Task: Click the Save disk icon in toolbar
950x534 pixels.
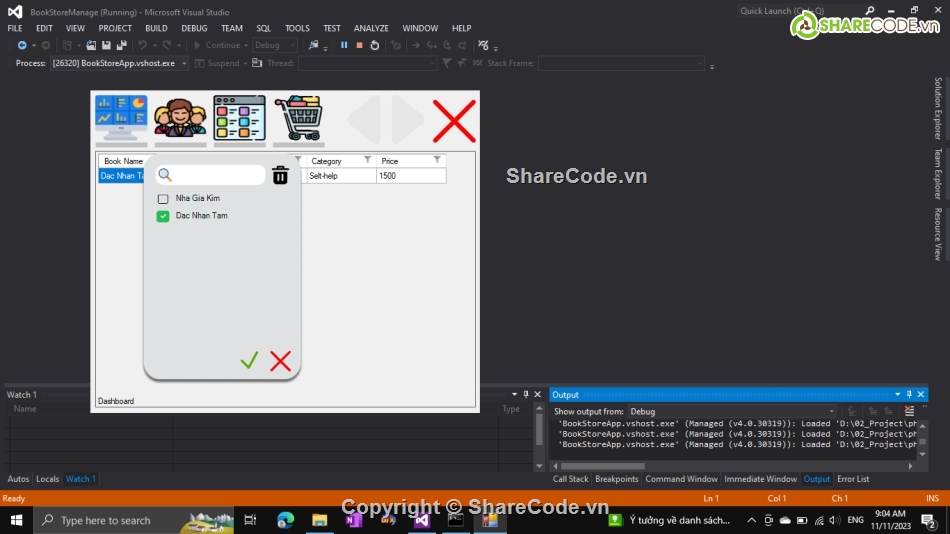Action: (106, 45)
